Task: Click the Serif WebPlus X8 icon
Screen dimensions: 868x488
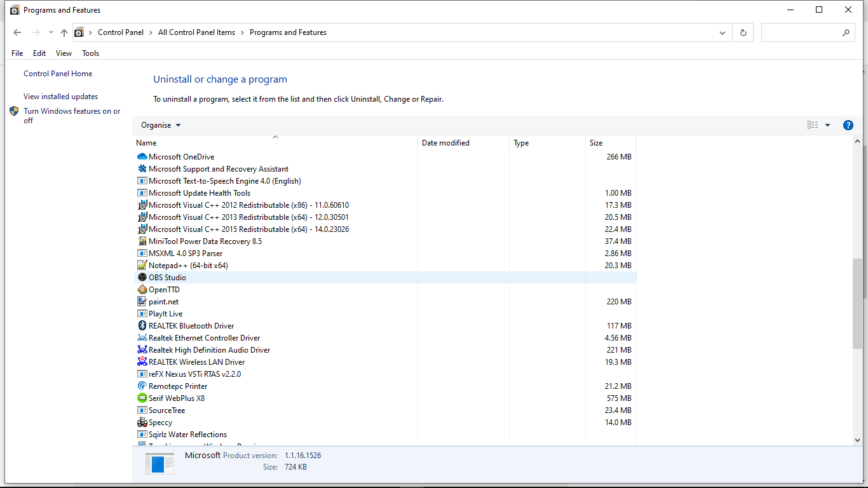Action: (142, 398)
